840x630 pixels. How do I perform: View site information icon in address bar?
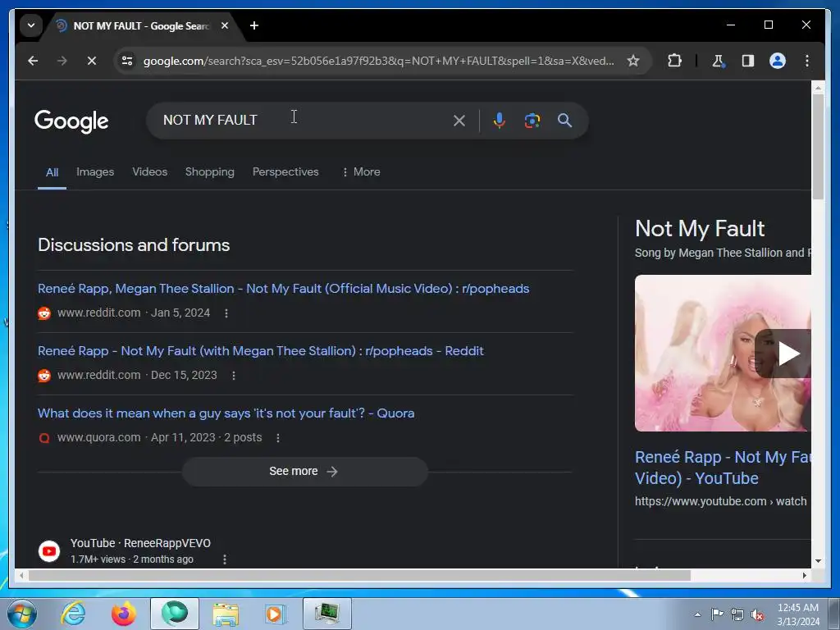point(127,61)
